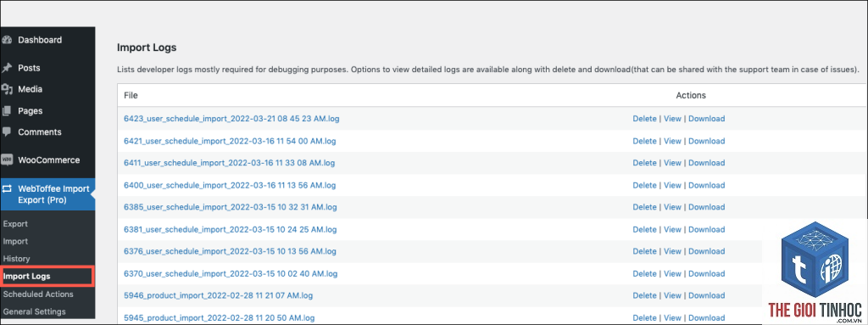This screenshot has height=325, width=868.
Task: Download the 6423_user_schedule_import log
Action: pos(706,119)
